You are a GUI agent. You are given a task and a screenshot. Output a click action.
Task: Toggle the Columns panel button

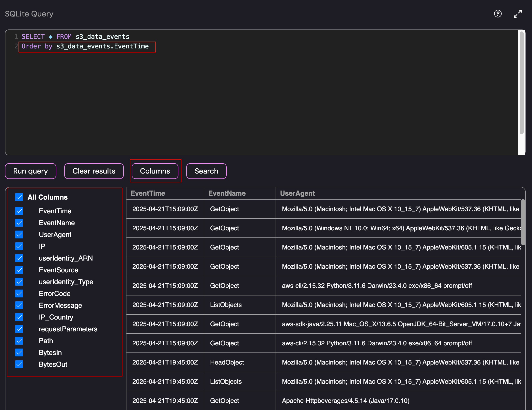click(x=155, y=171)
